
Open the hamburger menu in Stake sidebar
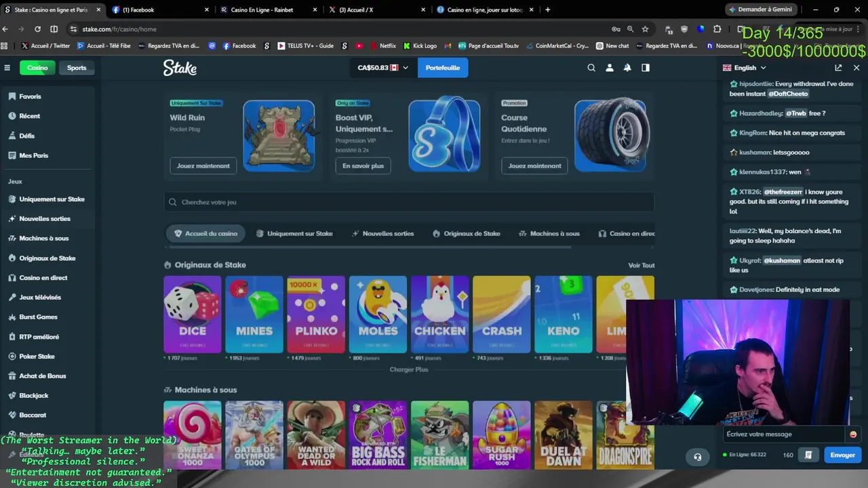7,68
